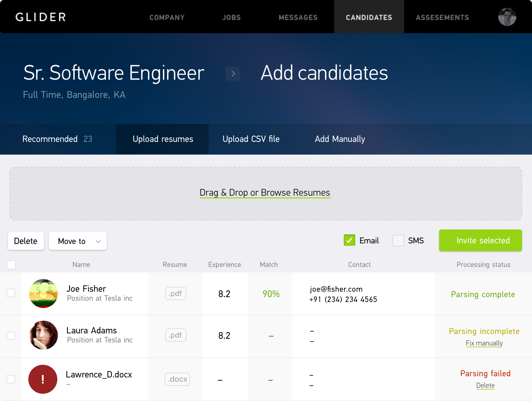
Task: Open Joe Fisher's .pdf resume
Action: pos(176,294)
